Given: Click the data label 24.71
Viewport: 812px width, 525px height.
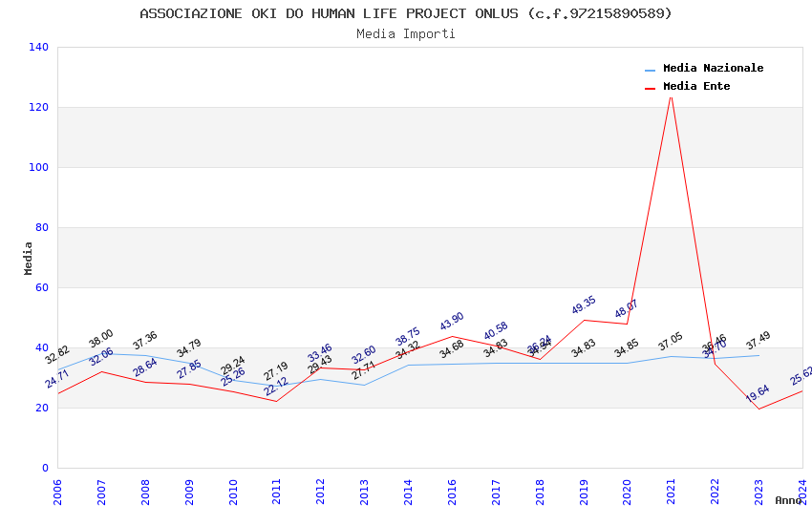Looking at the screenshot, I should point(57,379).
